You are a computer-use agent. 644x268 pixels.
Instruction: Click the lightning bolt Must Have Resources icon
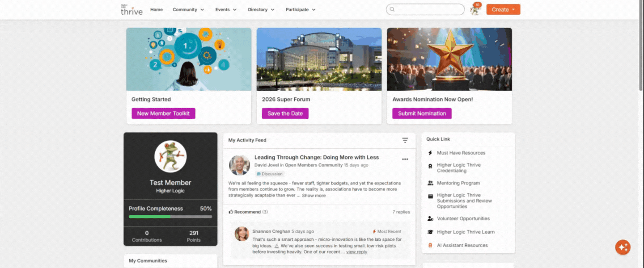click(x=430, y=153)
